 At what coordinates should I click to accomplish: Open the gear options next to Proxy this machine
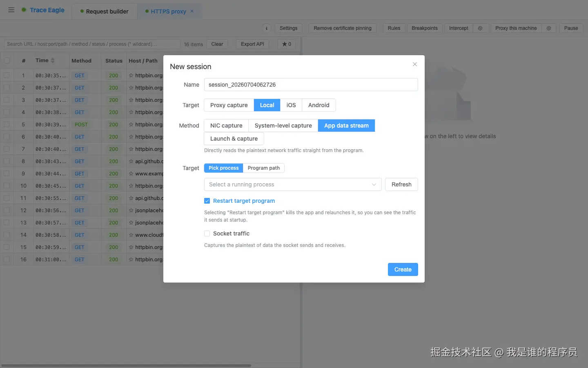coord(549,28)
